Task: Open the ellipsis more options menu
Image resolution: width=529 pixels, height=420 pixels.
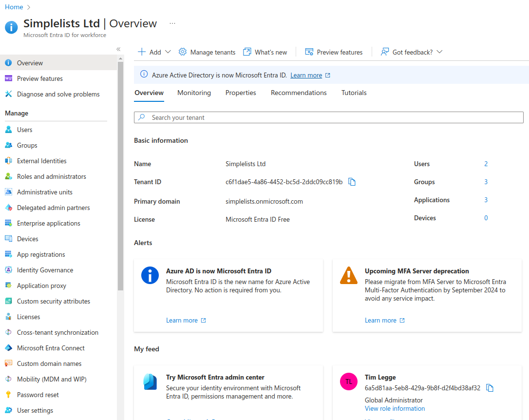Action: coord(172,23)
